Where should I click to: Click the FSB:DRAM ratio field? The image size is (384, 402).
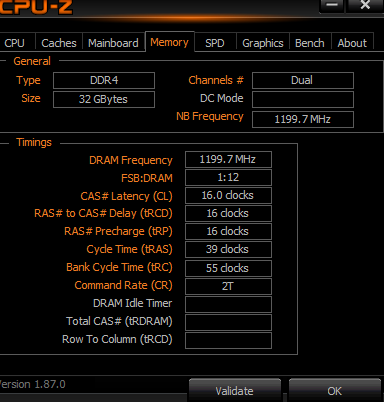(x=228, y=177)
